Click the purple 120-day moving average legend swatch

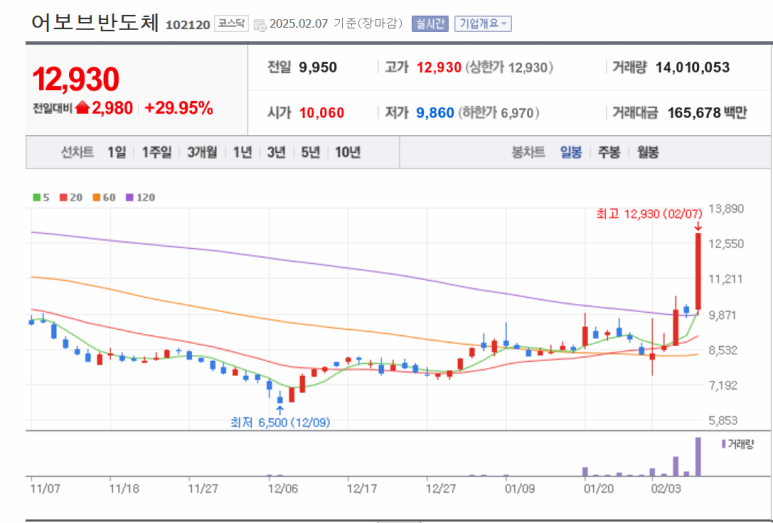[x=129, y=198]
